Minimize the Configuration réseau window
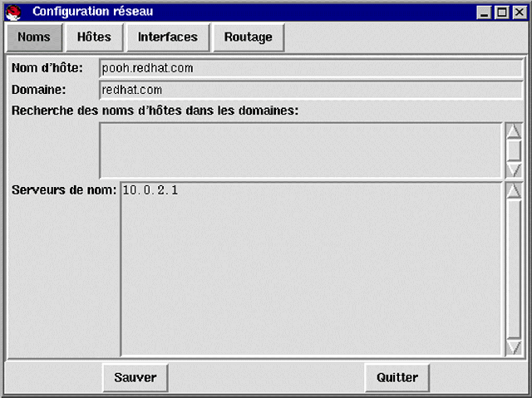 coord(484,12)
